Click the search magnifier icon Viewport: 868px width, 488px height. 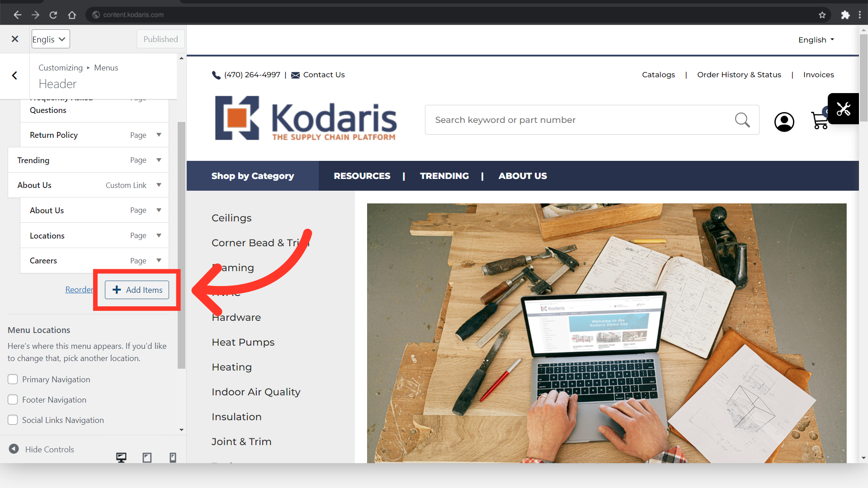coord(742,120)
